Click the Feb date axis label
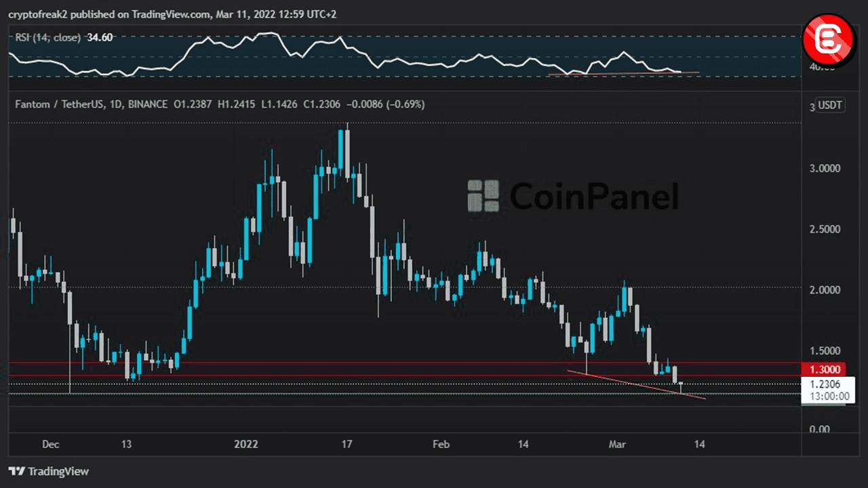The image size is (868, 488). point(441,445)
